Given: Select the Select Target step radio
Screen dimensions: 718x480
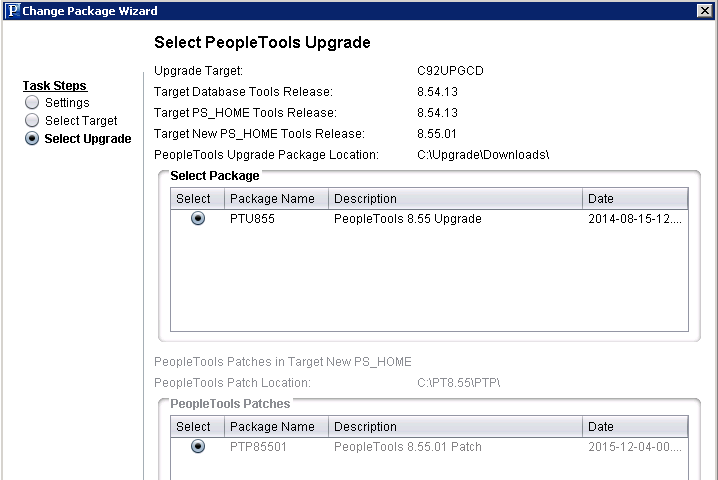Looking at the screenshot, I should click(x=32, y=120).
